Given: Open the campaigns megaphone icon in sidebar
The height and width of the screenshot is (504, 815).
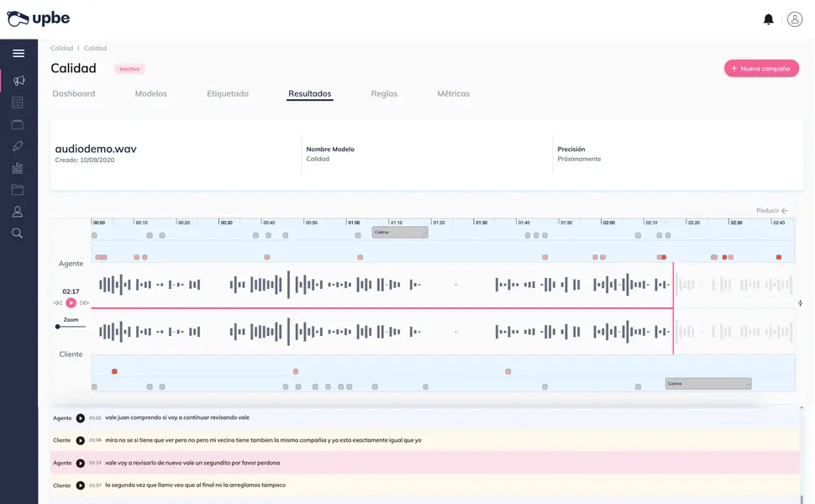Looking at the screenshot, I should click(18, 80).
